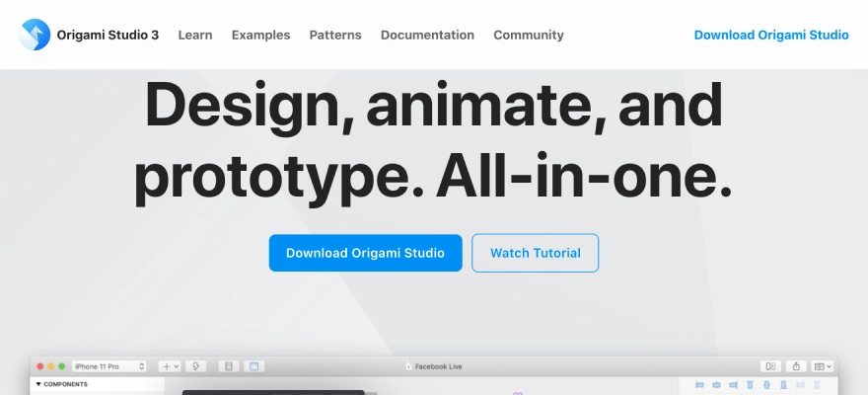Click the lightning bolt toolbar icon
Viewport: 868px width, 395px height.
[196, 366]
